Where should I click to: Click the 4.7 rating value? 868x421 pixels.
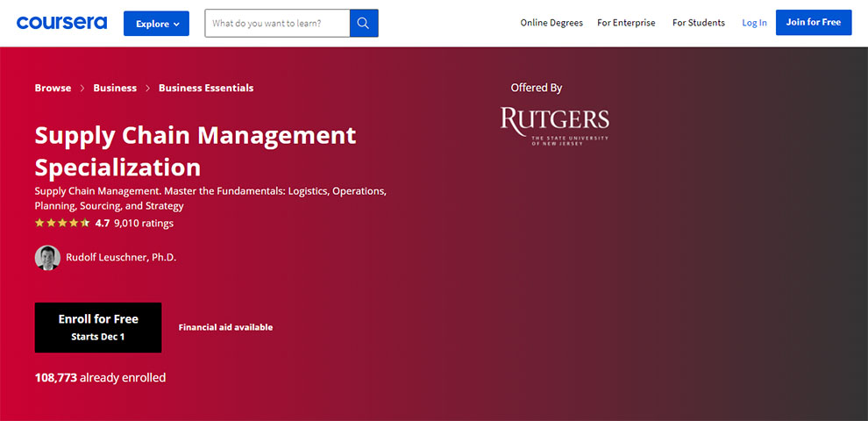[103, 224]
